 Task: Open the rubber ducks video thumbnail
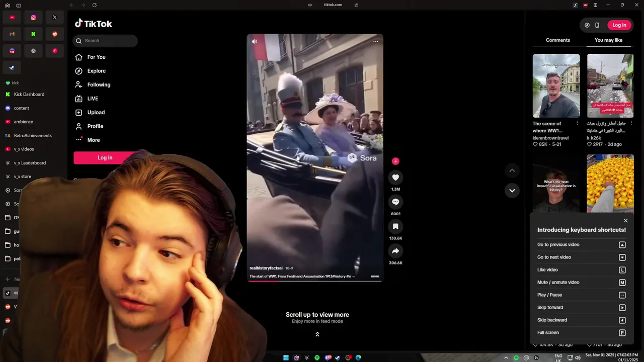click(610, 184)
